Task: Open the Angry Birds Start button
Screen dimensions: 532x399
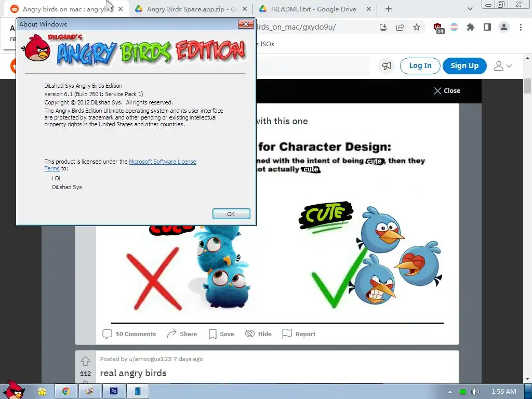Action: click(x=14, y=390)
